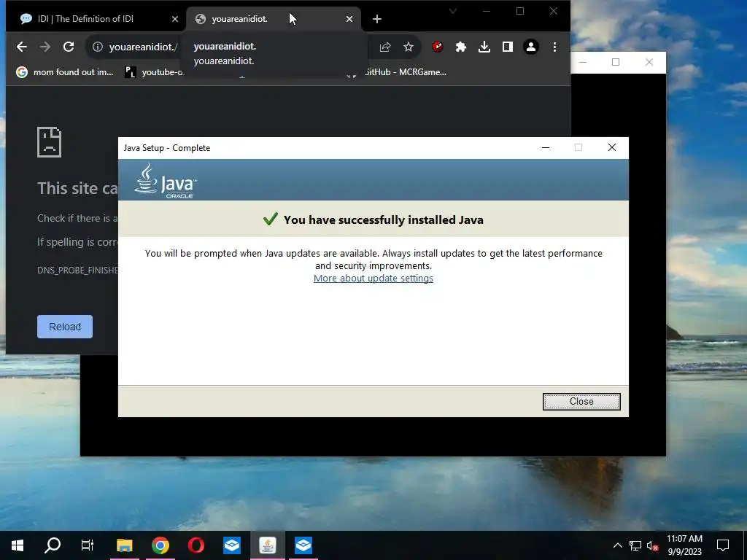Open the red extension icon
The height and width of the screenshot is (560, 747).
438,47
